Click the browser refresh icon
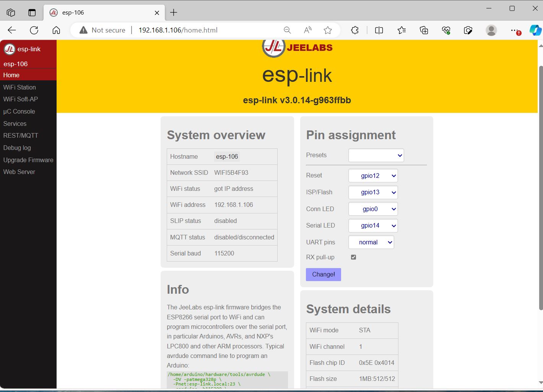The height and width of the screenshot is (392, 543). [x=34, y=30]
